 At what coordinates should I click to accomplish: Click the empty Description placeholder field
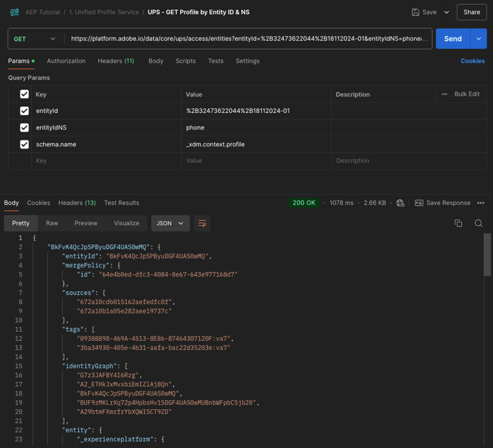(x=409, y=161)
